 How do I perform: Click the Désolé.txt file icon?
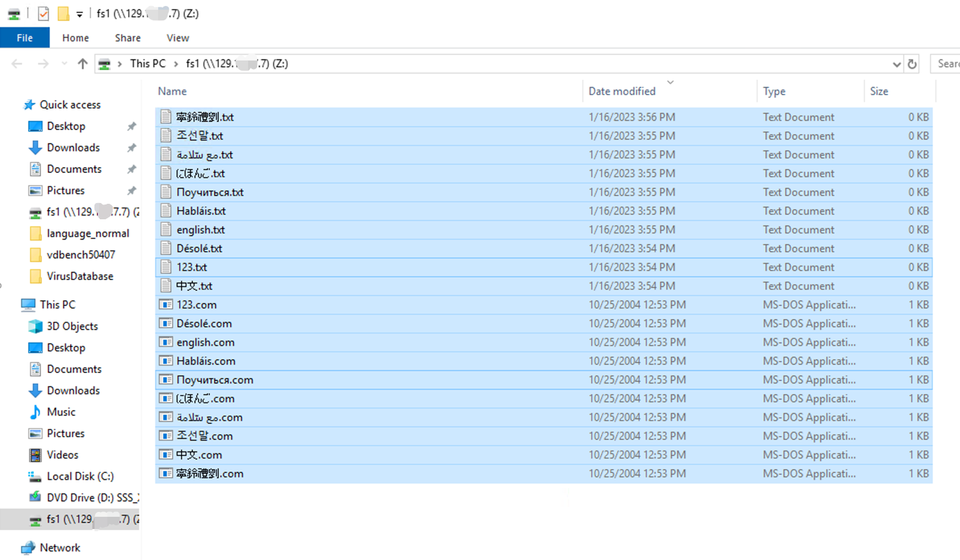(x=166, y=248)
